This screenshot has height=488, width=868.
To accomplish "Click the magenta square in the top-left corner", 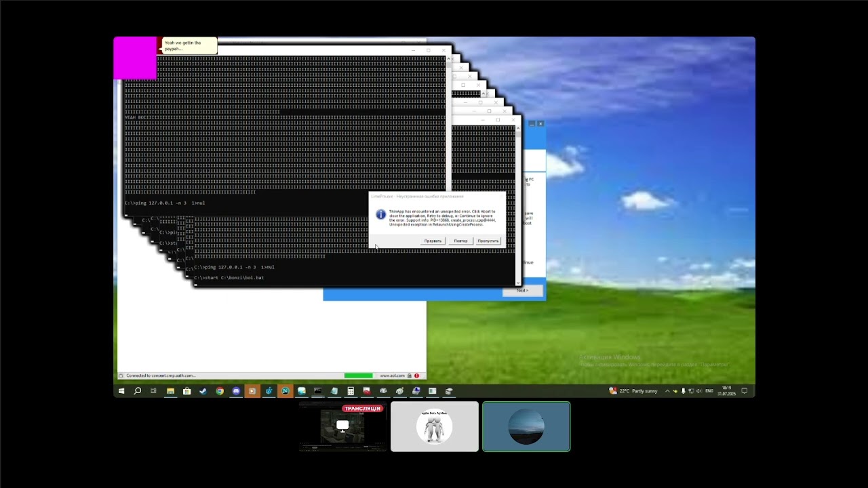I will (x=135, y=58).
